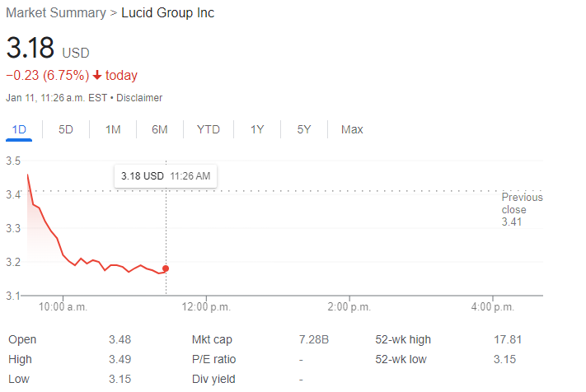Select the 1D time range tab

(x=19, y=129)
